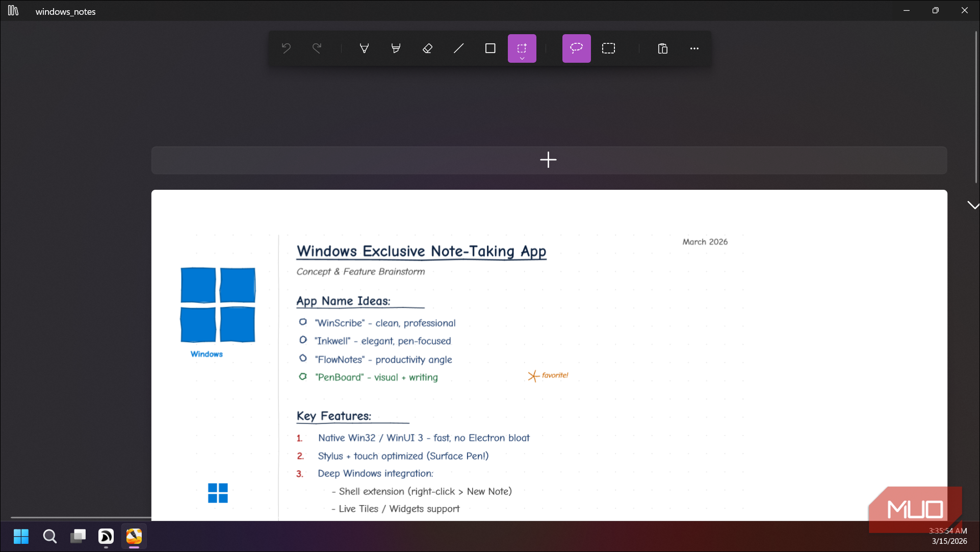Select the Highlighter tool
The width and height of the screenshot is (980, 552).
coord(396,48)
